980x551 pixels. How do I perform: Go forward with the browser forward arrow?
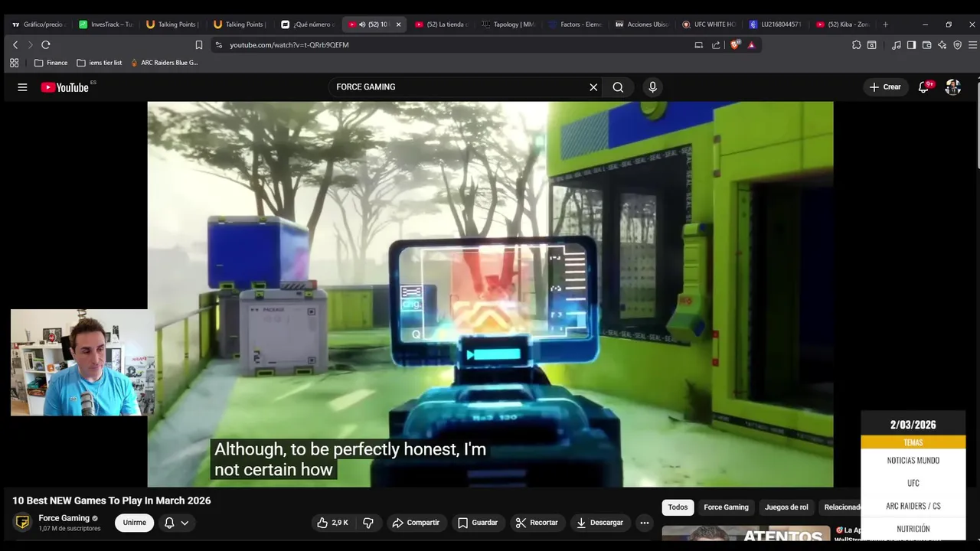pyautogui.click(x=30, y=45)
